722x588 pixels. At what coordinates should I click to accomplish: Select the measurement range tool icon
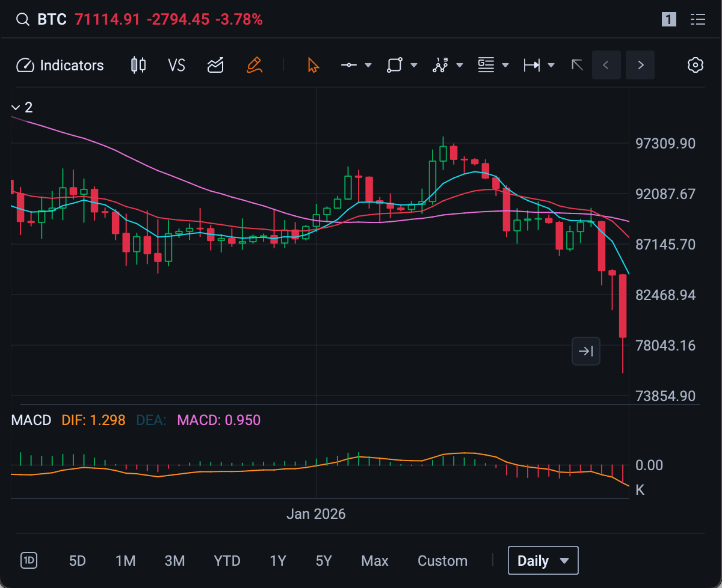(532, 66)
